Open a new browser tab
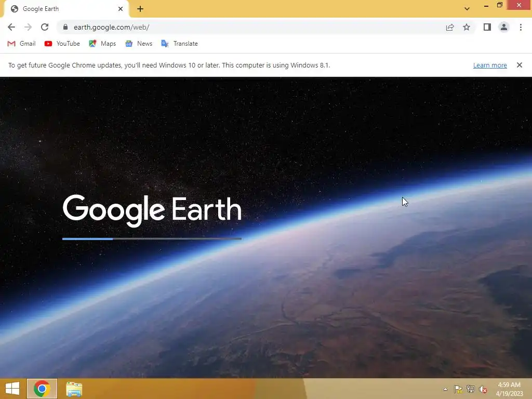This screenshot has width=532, height=399. (140, 9)
